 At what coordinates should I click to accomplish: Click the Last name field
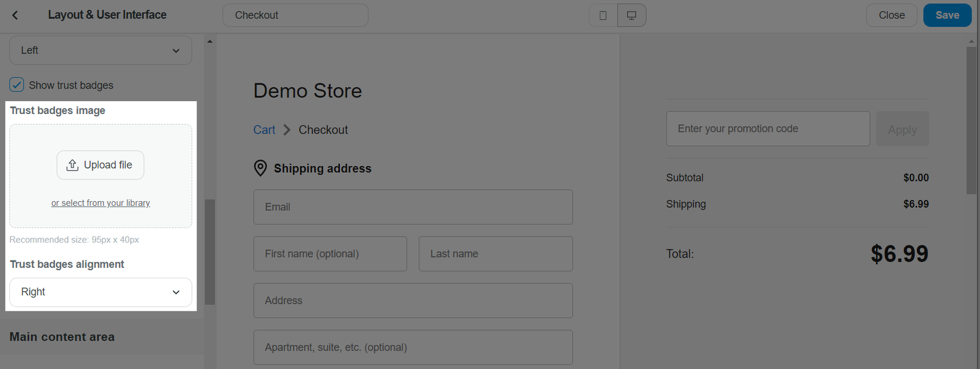click(x=496, y=254)
